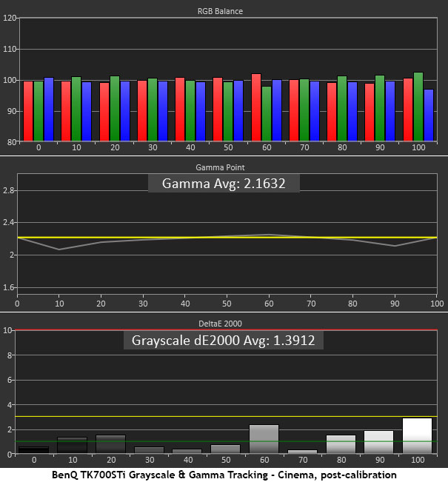Click the white bar at 90 in DeltaE chart
This screenshot has width=448, height=482.
(378, 441)
